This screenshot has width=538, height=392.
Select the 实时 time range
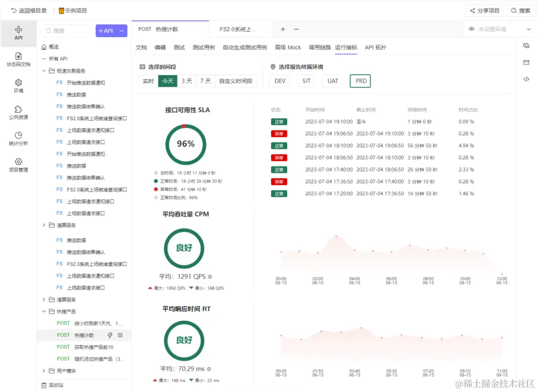click(x=148, y=81)
